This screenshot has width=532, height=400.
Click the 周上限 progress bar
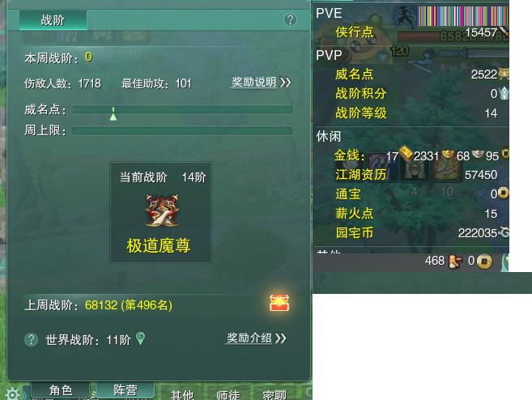(182, 130)
